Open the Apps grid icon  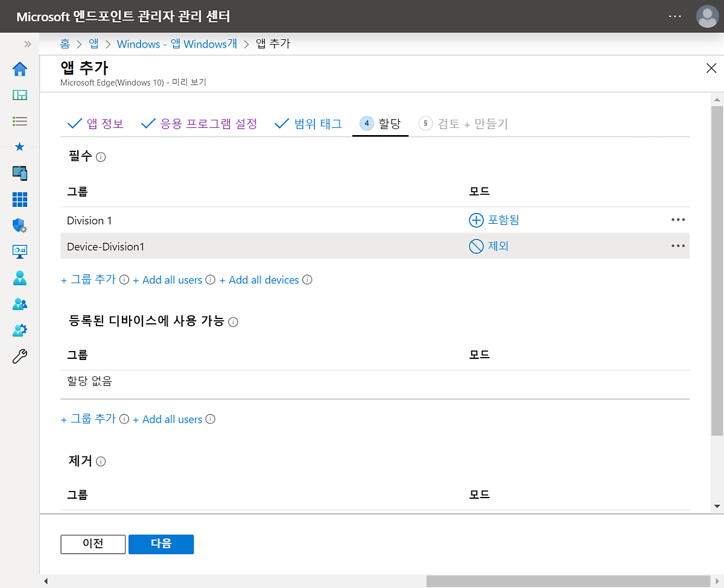[x=20, y=199]
